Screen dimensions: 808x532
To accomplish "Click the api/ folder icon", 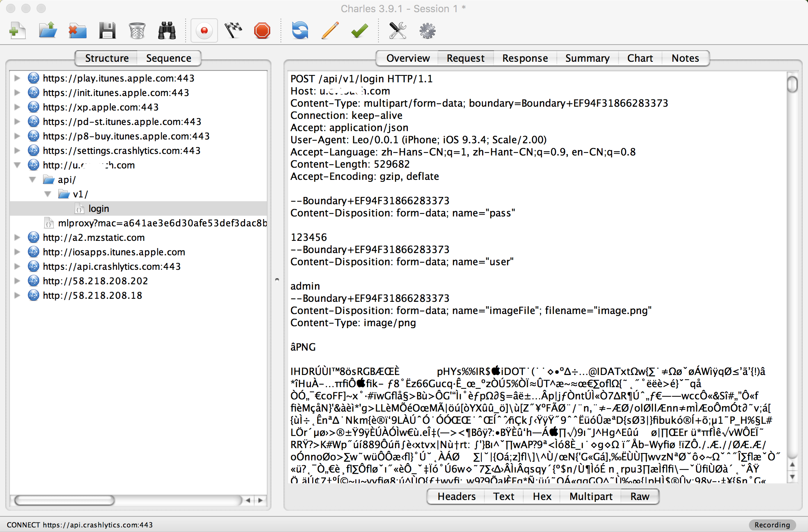I will (x=49, y=179).
